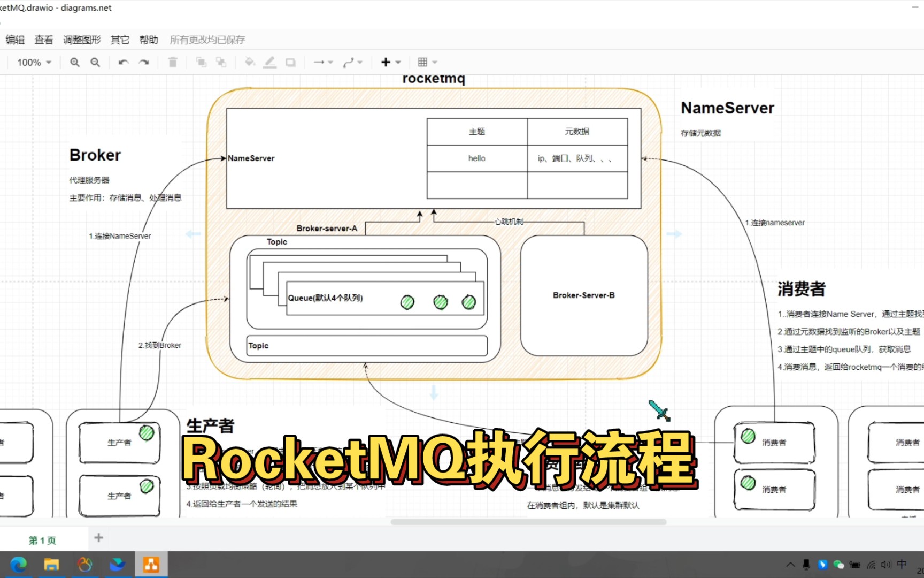Expand hidden system tray icons chevron
This screenshot has width=924, height=578.
click(x=790, y=565)
